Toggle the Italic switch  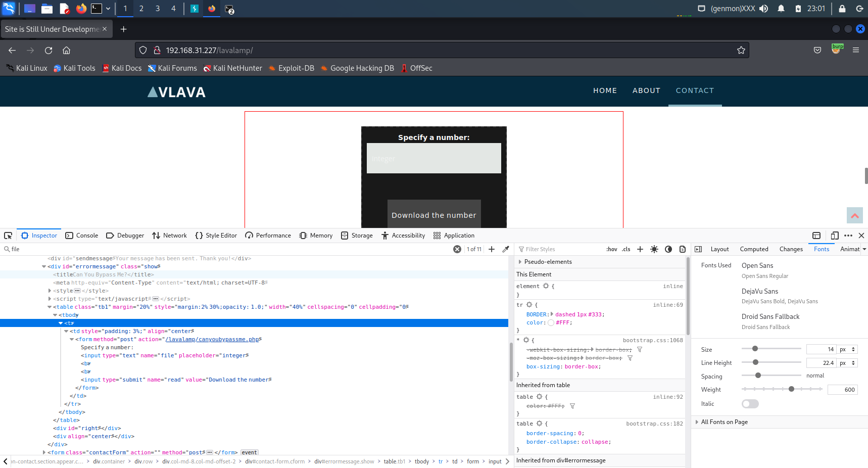[750, 404]
